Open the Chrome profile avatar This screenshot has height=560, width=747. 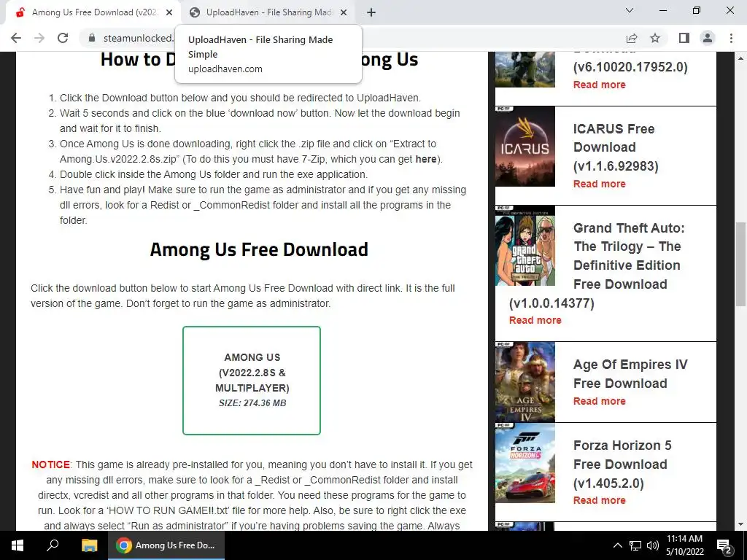(x=708, y=38)
